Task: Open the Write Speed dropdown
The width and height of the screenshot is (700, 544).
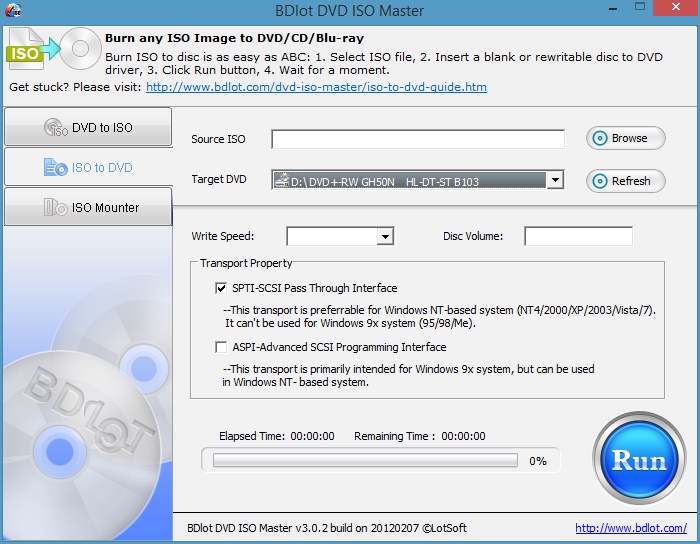Action: [385, 236]
